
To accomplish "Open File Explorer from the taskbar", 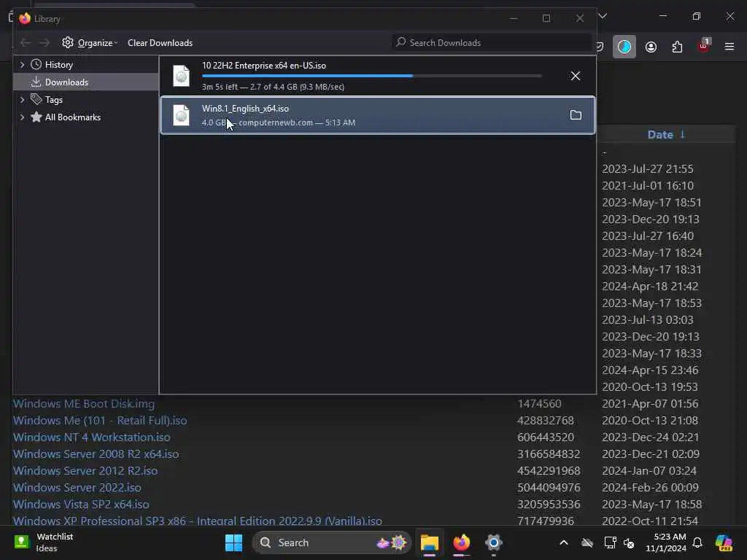I will coord(429,542).
